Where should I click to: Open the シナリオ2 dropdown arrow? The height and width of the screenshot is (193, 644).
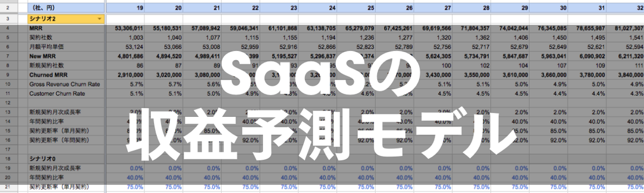100,19
